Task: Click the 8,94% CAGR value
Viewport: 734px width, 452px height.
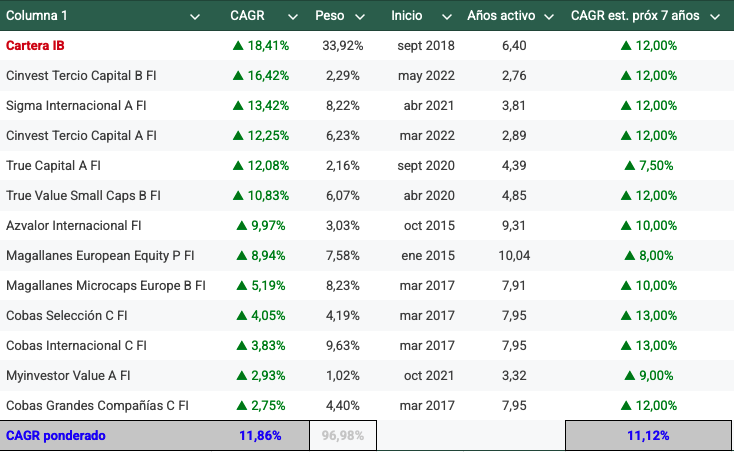Action: click(x=261, y=255)
